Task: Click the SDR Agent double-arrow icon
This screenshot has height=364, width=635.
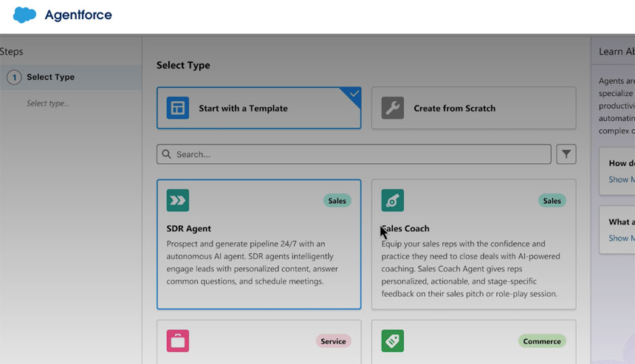Action: tap(178, 200)
